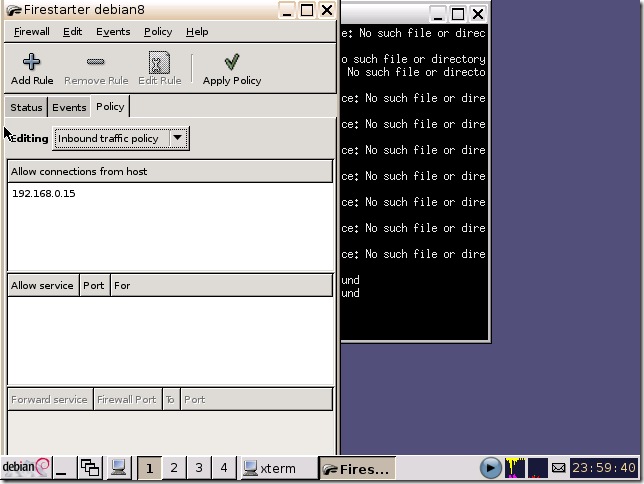Click the Add Rule plus icon
Image resolution: width=644 pixels, height=484 pixels.
[31, 62]
